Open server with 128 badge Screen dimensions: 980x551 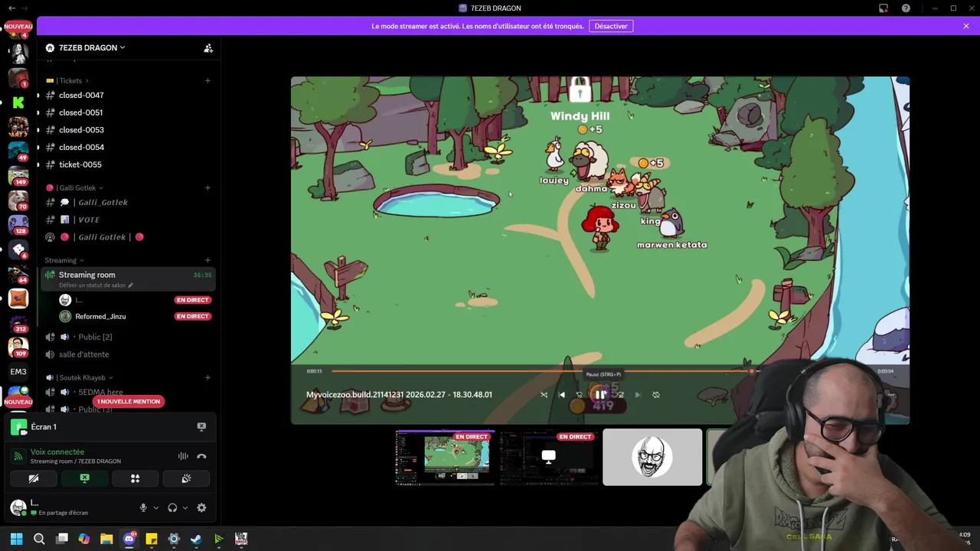pos(18,224)
